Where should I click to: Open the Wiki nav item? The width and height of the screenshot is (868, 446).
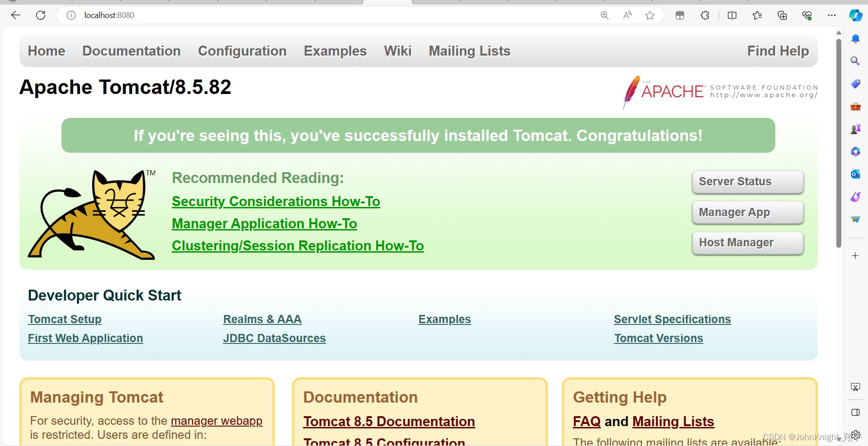tap(398, 51)
